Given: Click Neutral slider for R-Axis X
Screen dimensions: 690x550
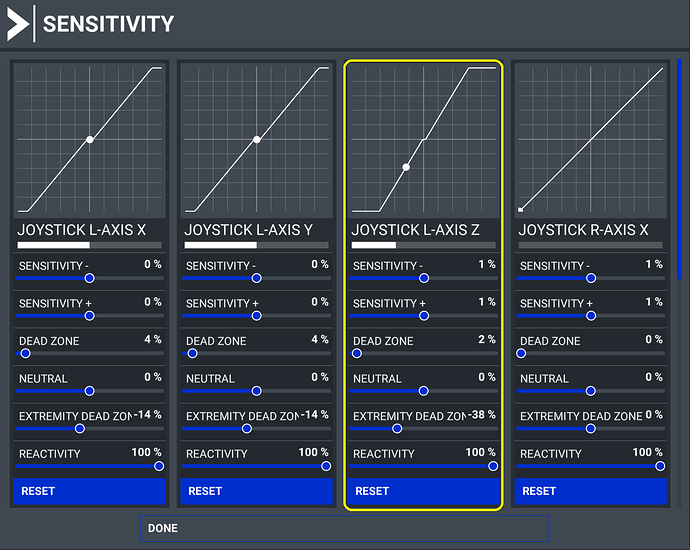Looking at the screenshot, I should point(590,391).
